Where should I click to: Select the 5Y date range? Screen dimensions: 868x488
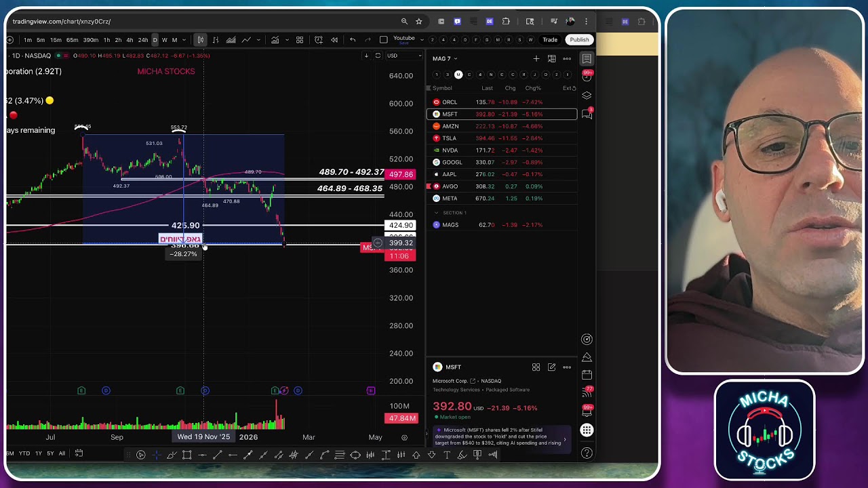point(50,453)
